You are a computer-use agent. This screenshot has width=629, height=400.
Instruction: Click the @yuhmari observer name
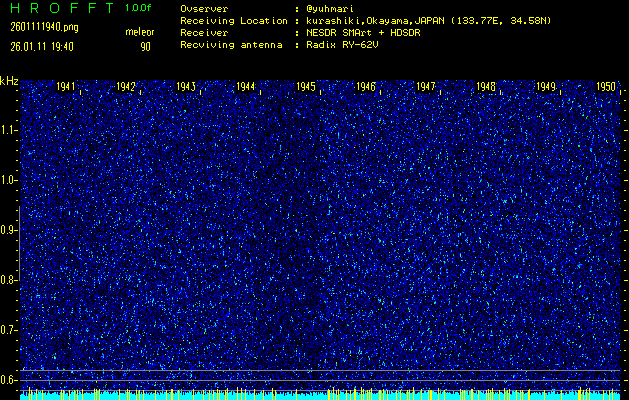[x=329, y=8]
